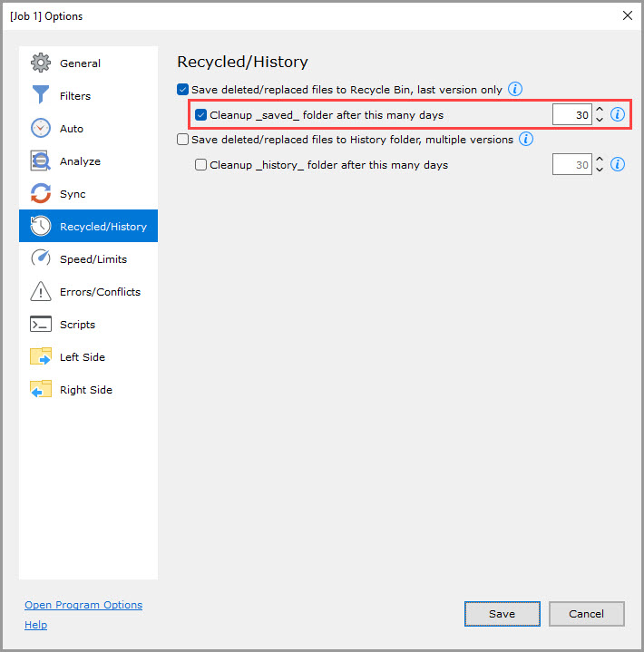Screen dimensions: 644x652
Task: Enable saving files to History folder
Action: 183,140
